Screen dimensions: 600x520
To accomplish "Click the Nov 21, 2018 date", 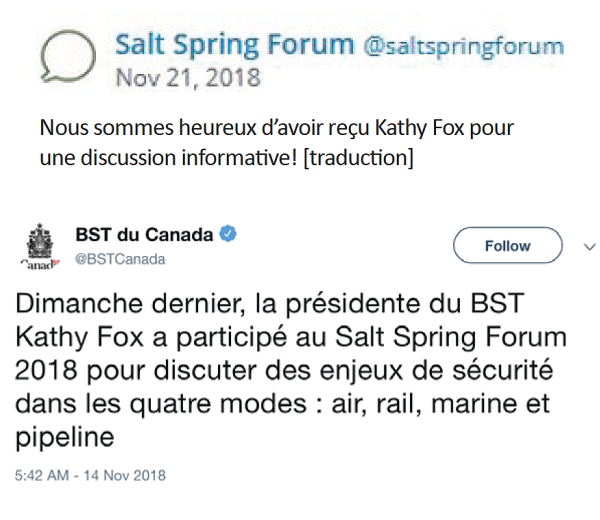I will 188,76.
